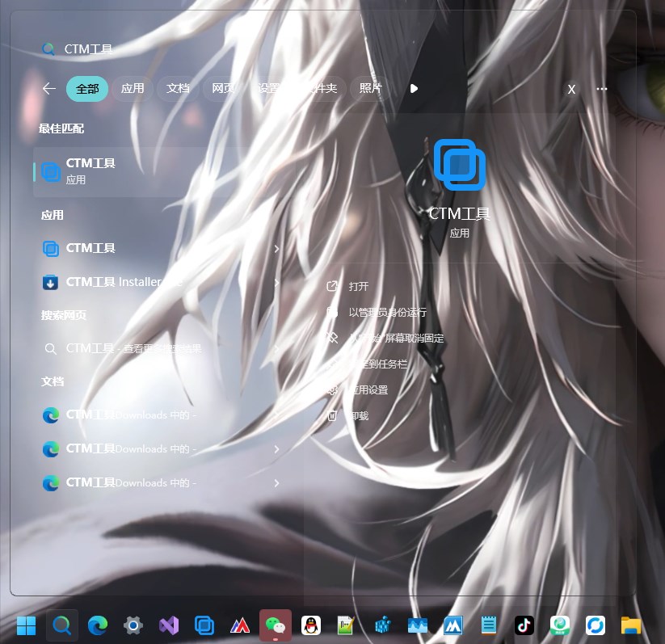The height and width of the screenshot is (644, 665).
Task: Open QQ penguin on the taskbar
Action: 311,625
